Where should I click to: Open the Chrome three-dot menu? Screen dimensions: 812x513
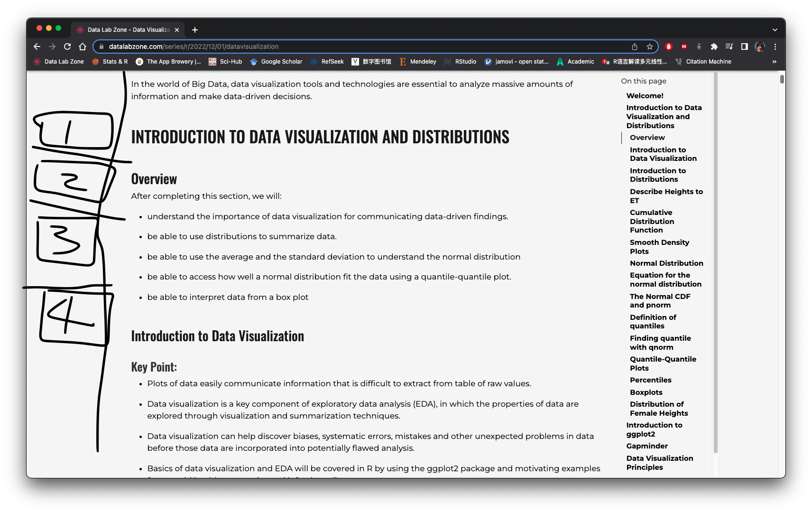775,47
